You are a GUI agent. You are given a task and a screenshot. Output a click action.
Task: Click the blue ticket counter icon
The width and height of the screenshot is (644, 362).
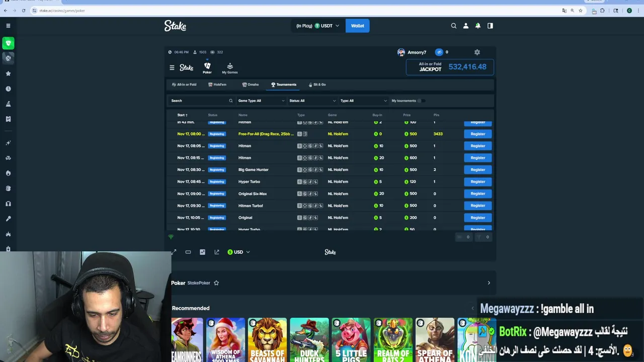(439, 52)
